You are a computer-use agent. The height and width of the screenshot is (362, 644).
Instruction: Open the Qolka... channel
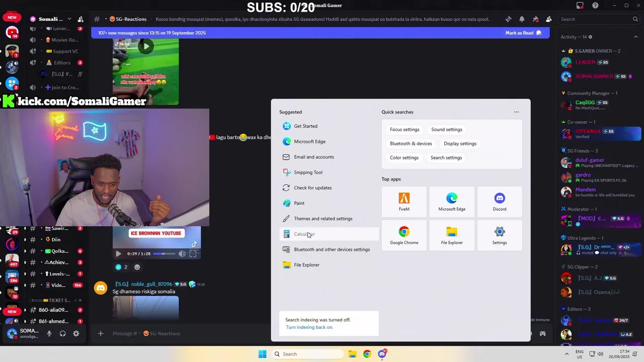55,251
